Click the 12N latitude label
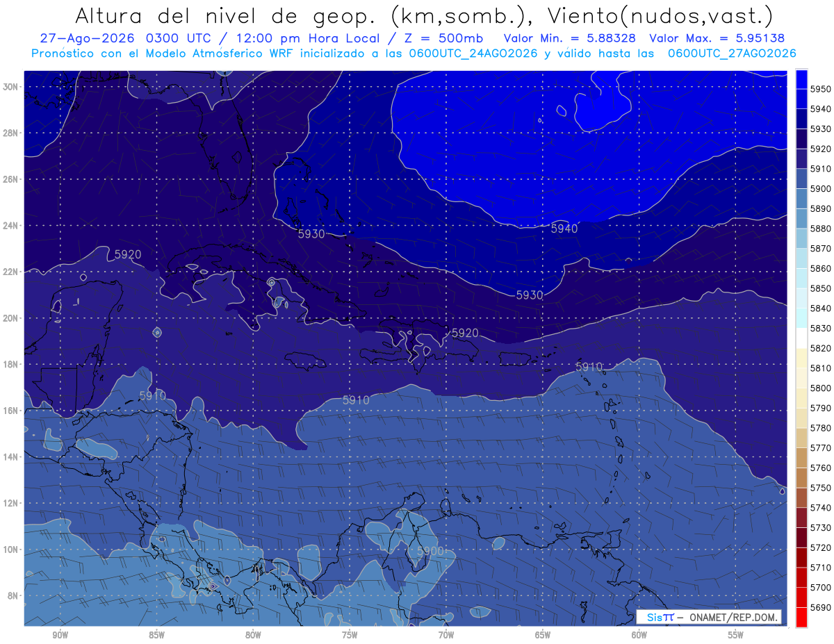Image resolution: width=834 pixels, height=644 pixels. (x=10, y=503)
